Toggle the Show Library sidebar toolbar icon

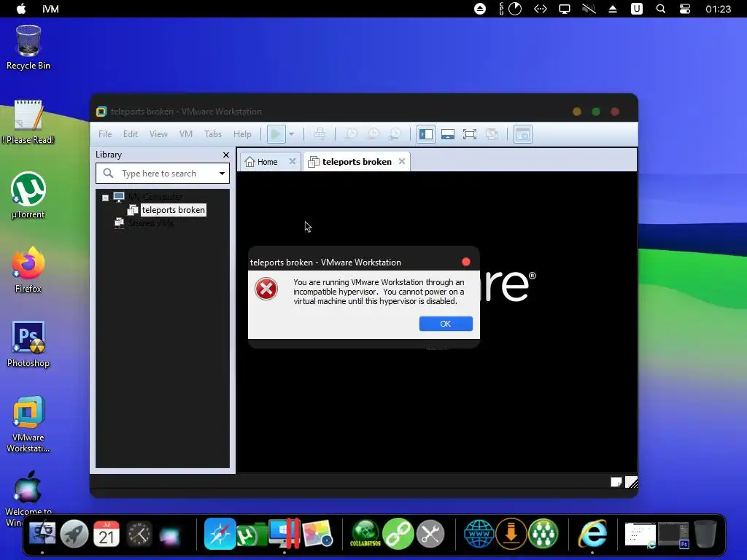[426, 134]
